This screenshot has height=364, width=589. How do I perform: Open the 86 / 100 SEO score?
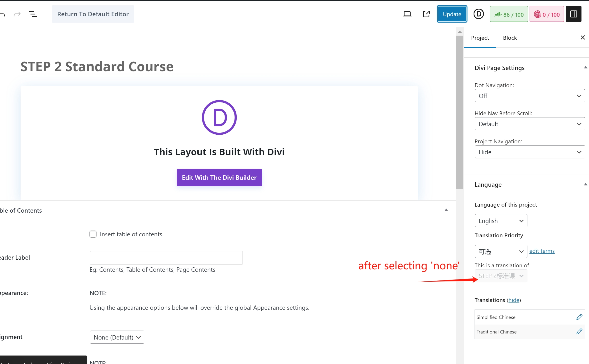click(x=509, y=14)
